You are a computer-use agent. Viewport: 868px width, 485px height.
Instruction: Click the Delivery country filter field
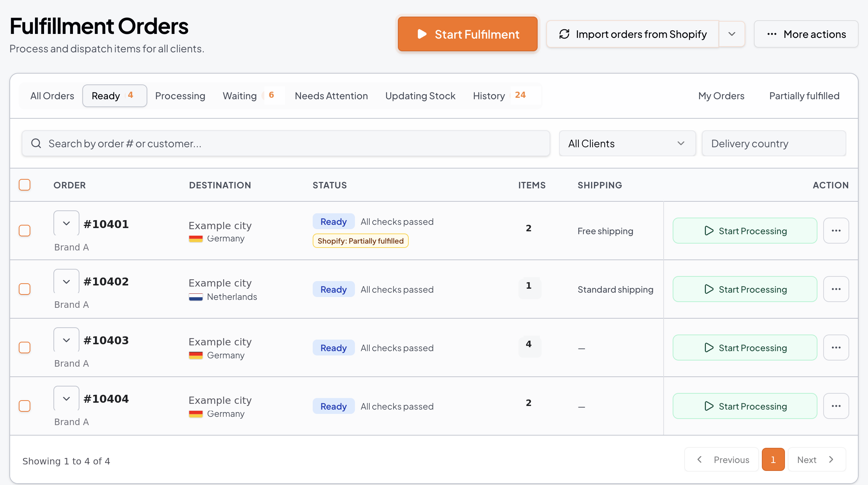point(774,143)
